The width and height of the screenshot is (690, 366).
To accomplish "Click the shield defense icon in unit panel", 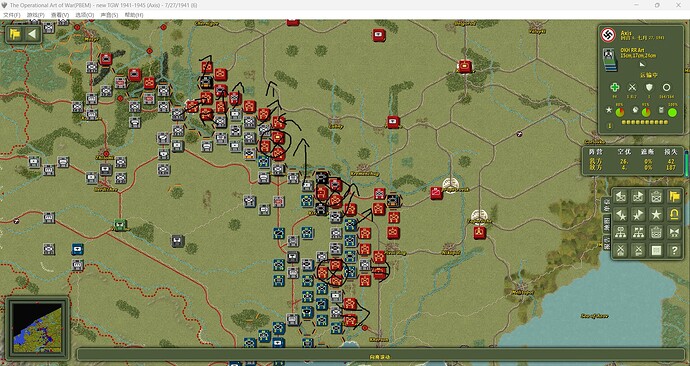I will [649, 88].
